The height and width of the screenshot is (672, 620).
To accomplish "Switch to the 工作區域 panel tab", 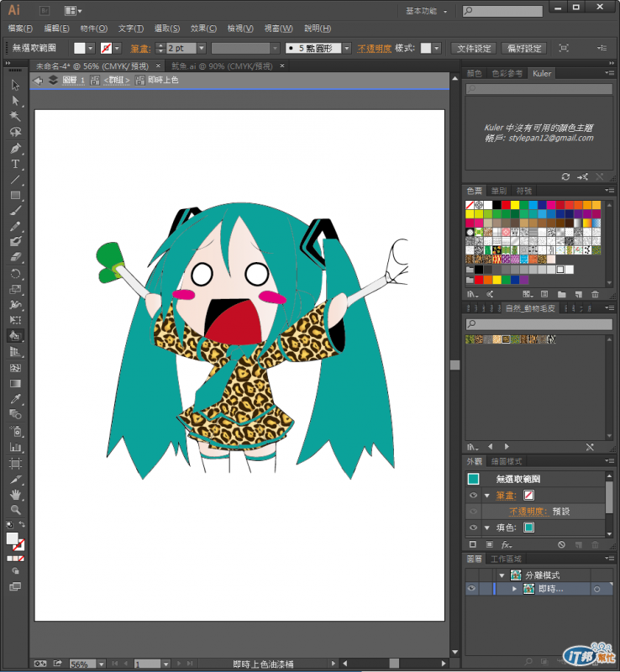I will coord(506,559).
